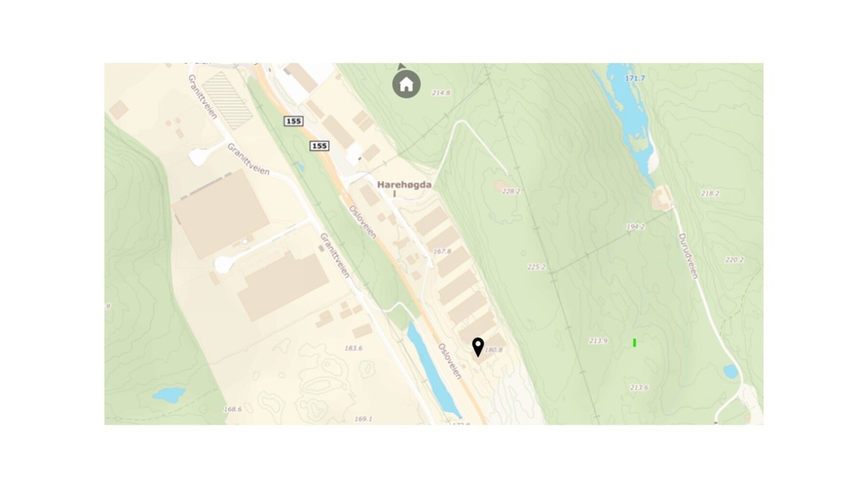Click the 171.7 lake elevation label
868x488 pixels.
pos(635,78)
